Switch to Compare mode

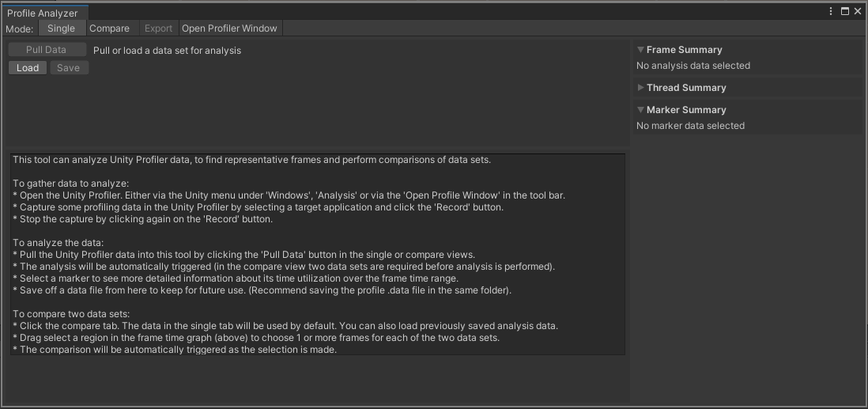click(109, 28)
